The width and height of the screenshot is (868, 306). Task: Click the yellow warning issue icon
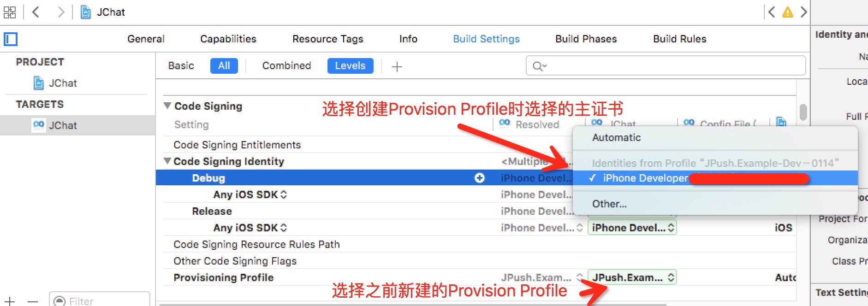point(788,12)
